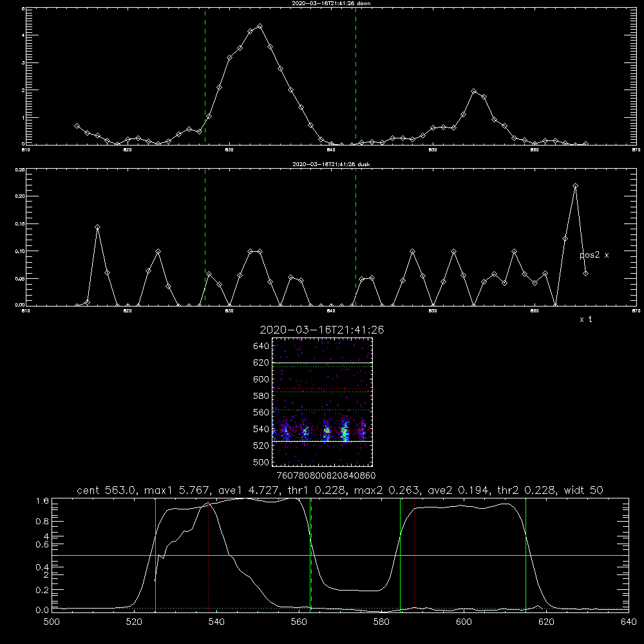Viewport: 644px width, 644px height.
Task: Click the timestamp title above the spectrogram image
Action: 322,330
